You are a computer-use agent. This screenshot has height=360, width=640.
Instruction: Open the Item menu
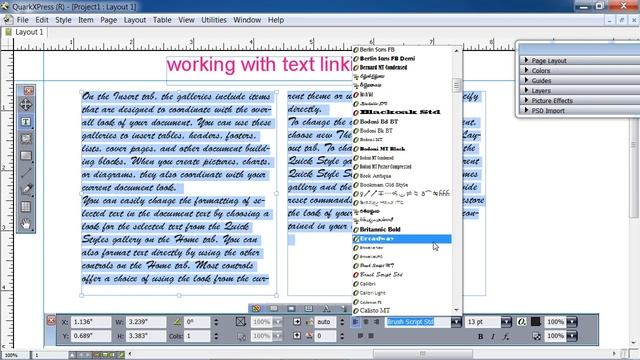tap(86, 20)
